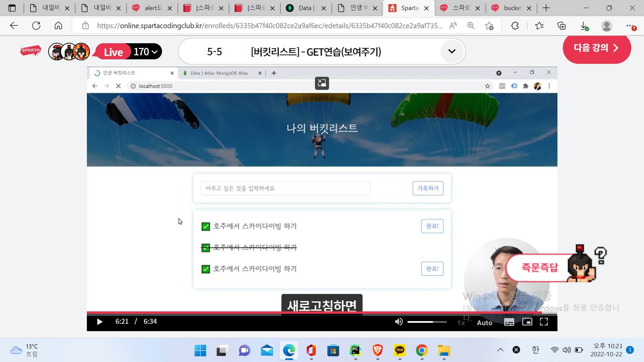This screenshot has width=644, height=362.
Task: Open Auto video quality selector
Action: [484, 322]
